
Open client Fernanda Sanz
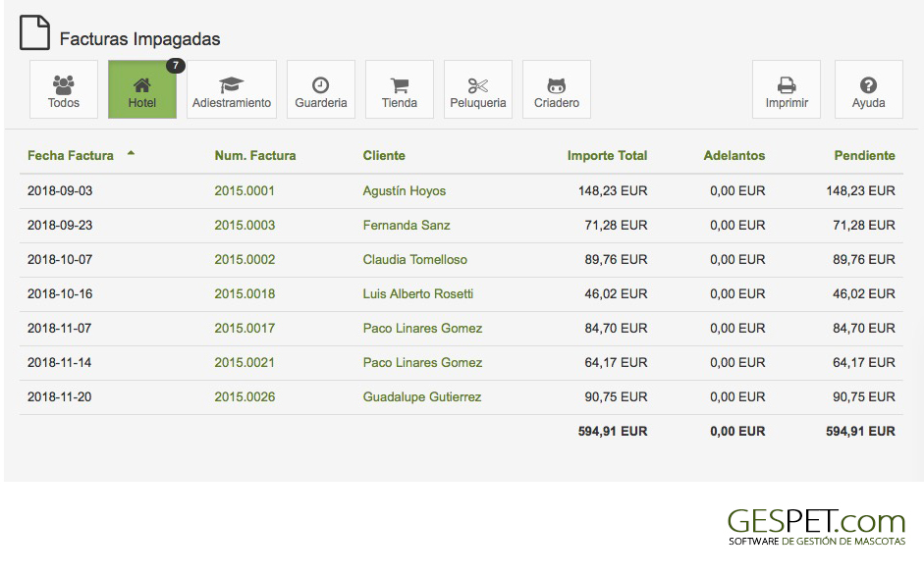(x=407, y=225)
